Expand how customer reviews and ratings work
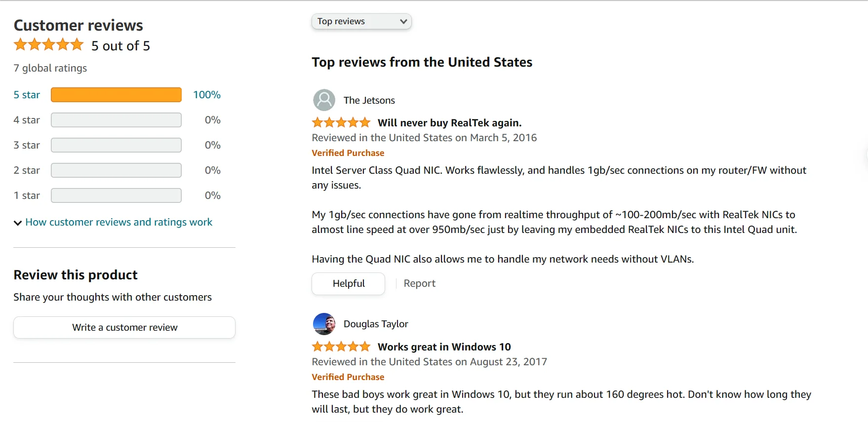 tap(118, 222)
